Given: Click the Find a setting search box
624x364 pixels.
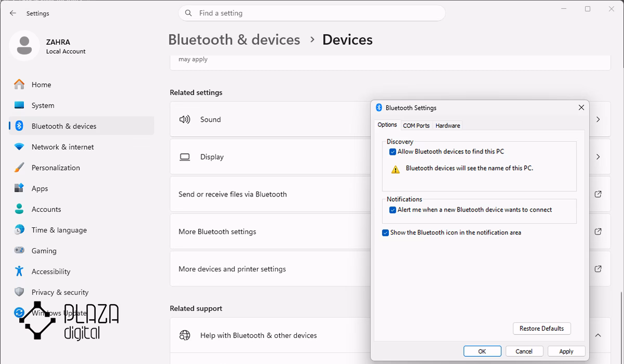Looking at the screenshot, I should [312, 13].
